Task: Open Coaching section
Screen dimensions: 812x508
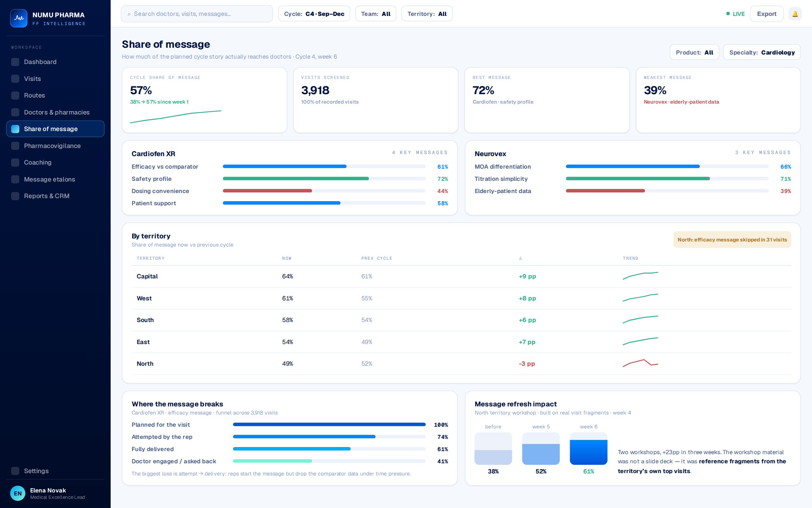Action: coord(55,163)
